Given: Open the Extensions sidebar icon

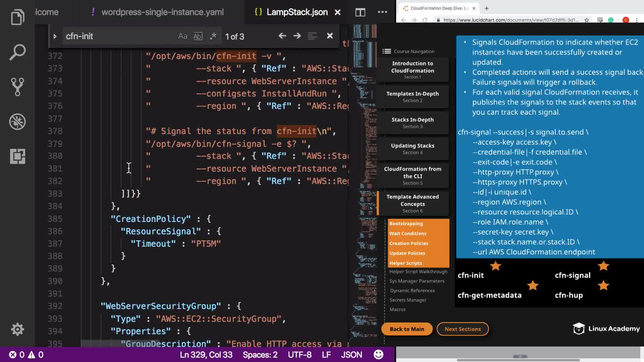Looking at the screenshot, I should coord(17,156).
